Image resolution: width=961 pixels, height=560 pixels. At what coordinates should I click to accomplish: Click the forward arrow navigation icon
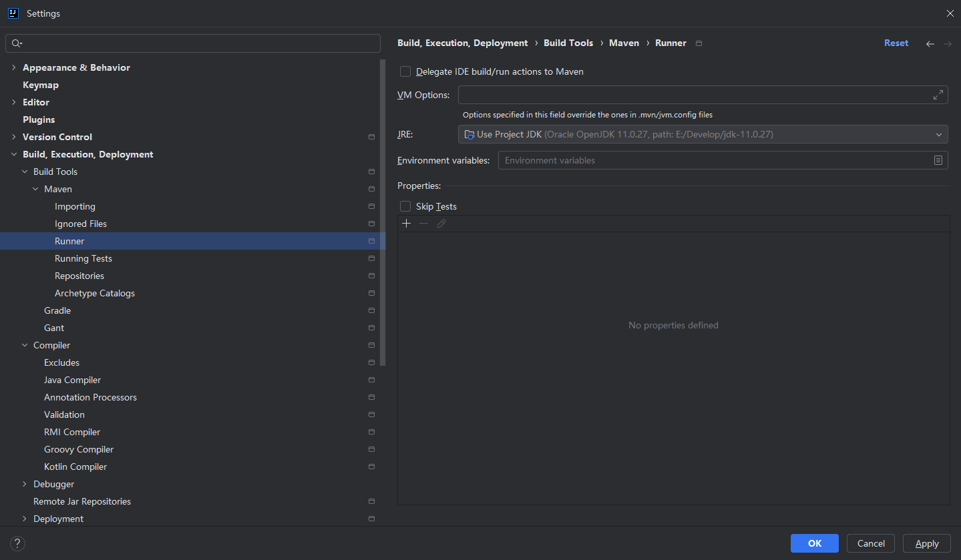point(948,43)
